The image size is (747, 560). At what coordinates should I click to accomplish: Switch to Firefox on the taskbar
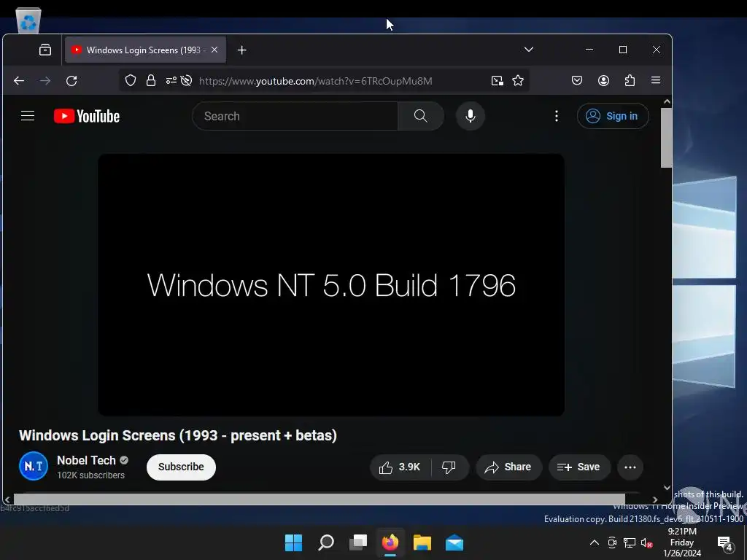tap(390, 542)
